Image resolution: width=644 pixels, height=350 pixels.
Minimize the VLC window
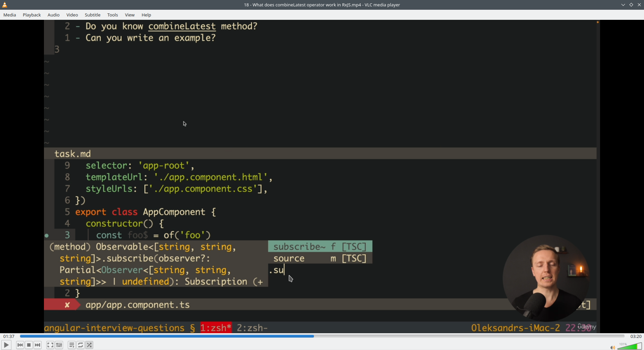[x=623, y=5]
